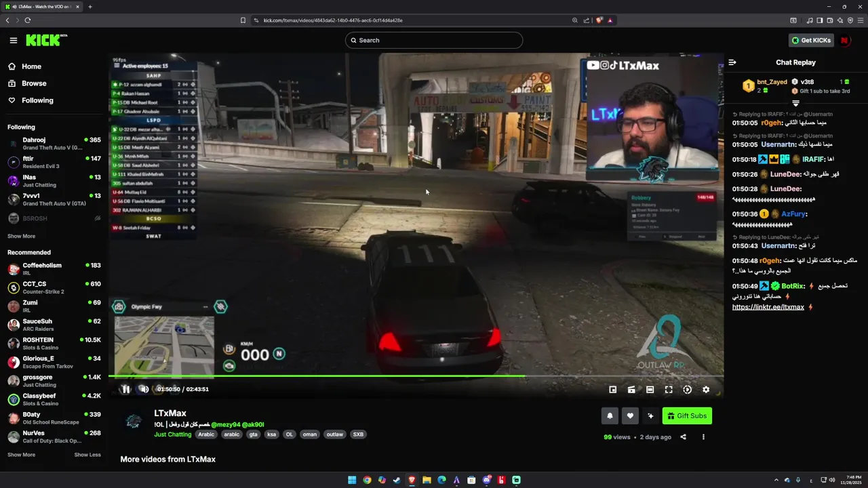Open the ROSHTEIN recommended channel
This screenshot has height=488, width=868.
pos(54,344)
